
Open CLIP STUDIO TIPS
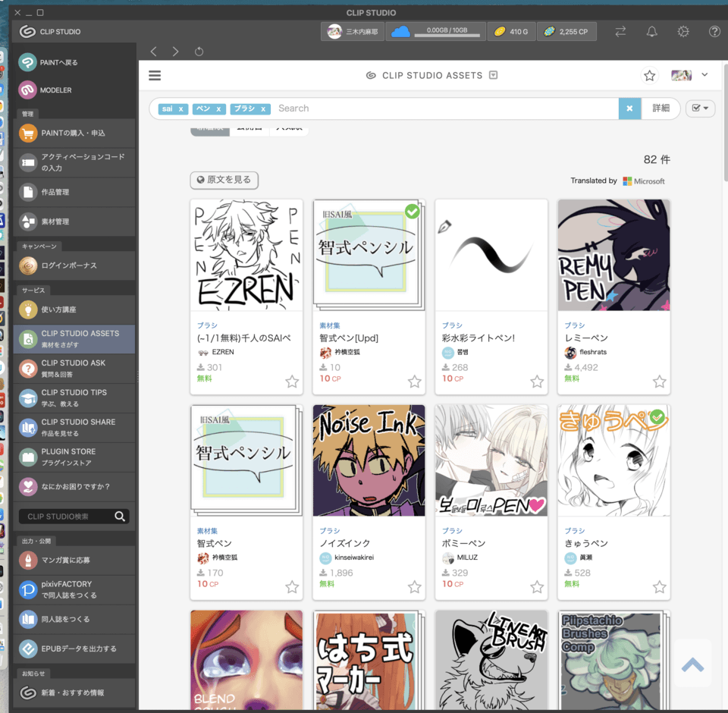74,398
